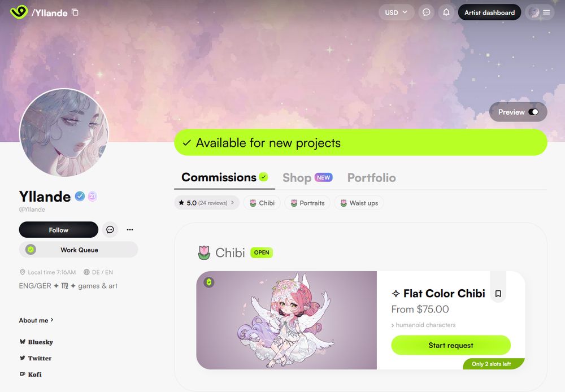Click the green VGen logo icon
The image size is (565, 392).
(x=19, y=12)
